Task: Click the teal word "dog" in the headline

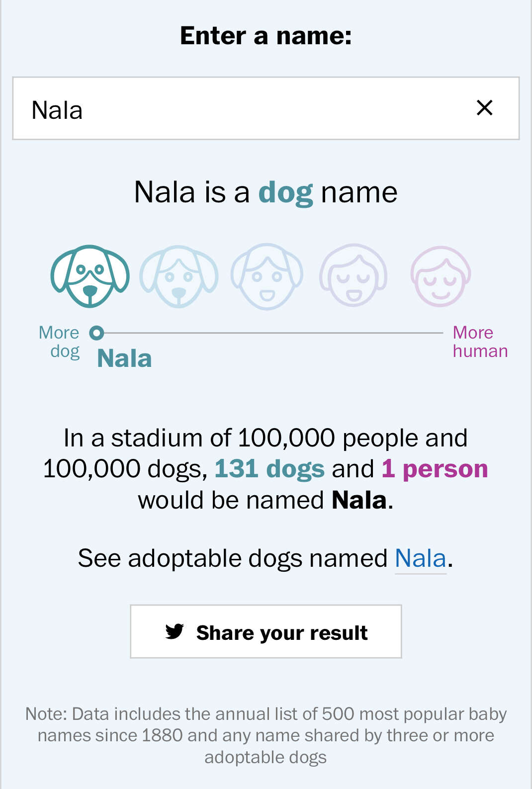Action: pos(285,192)
